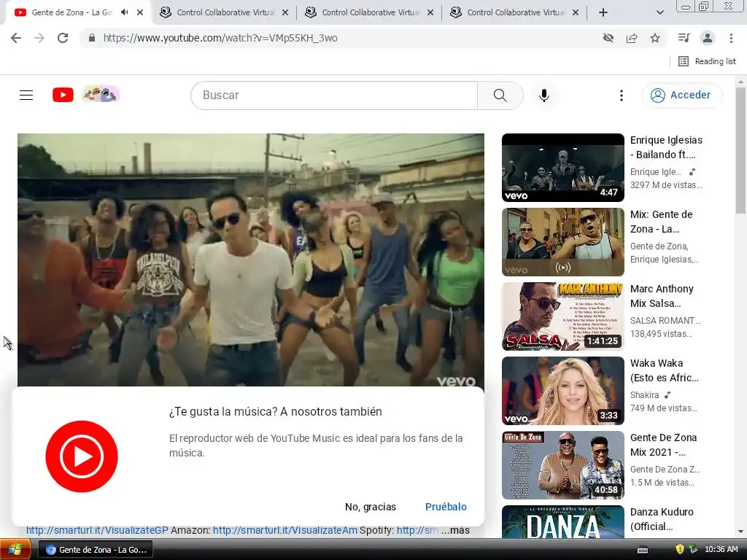Expand the tab search chevron
Viewport: 747px width, 560px height.
coord(659,12)
